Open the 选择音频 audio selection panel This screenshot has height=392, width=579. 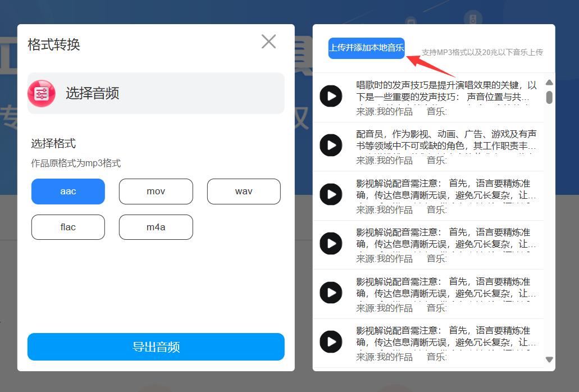click(156, 93)
